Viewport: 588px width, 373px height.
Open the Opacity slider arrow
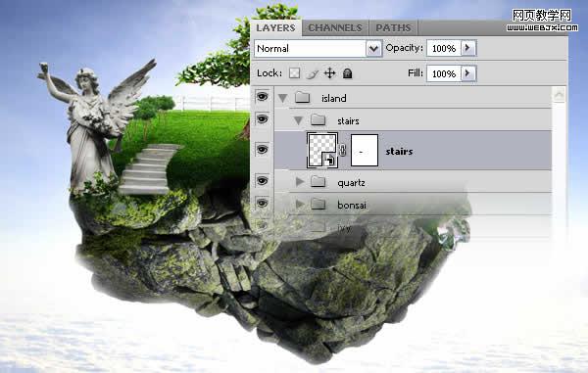[468, 48]
